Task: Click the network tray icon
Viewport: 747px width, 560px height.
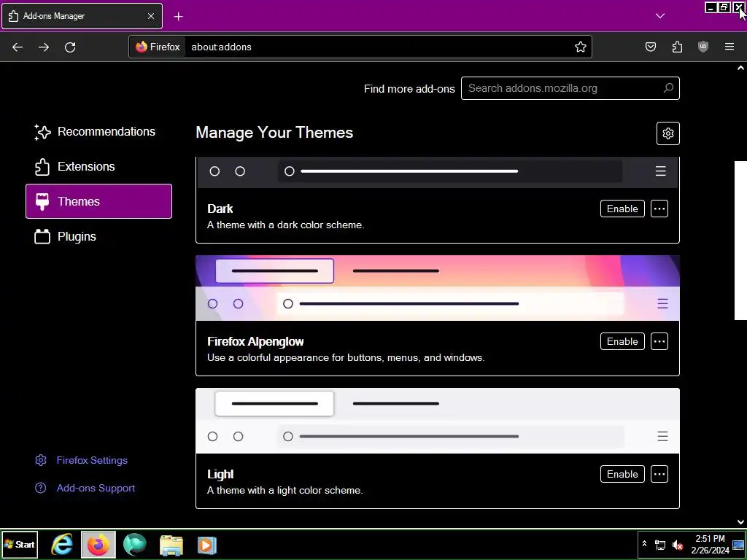Action: point(660,544)
